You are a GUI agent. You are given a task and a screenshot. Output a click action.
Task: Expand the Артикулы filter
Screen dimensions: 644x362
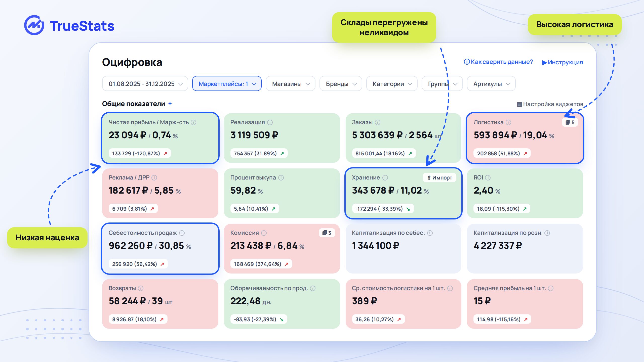(491, 84)
